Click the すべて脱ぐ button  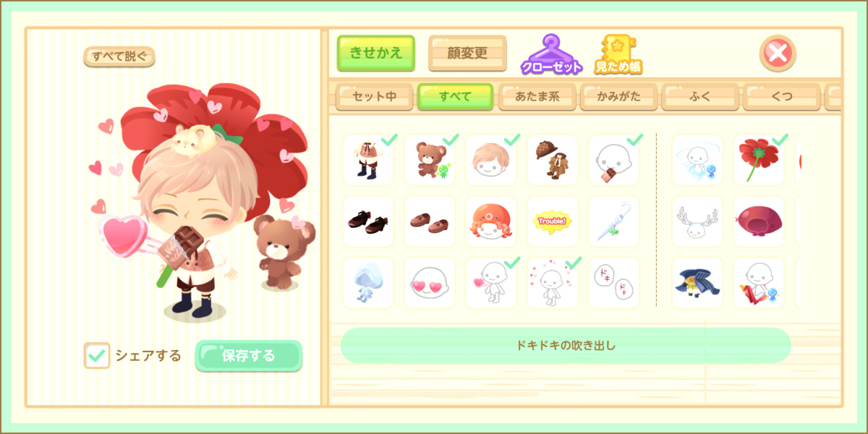(119, 56)
